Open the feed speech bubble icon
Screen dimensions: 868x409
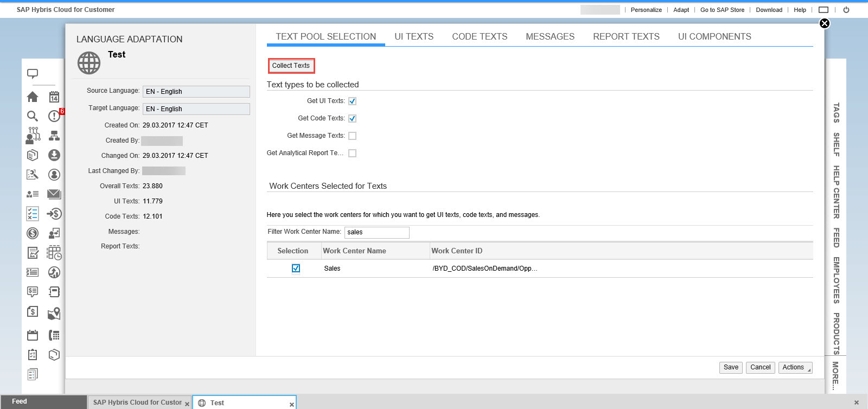pos(33,74)
